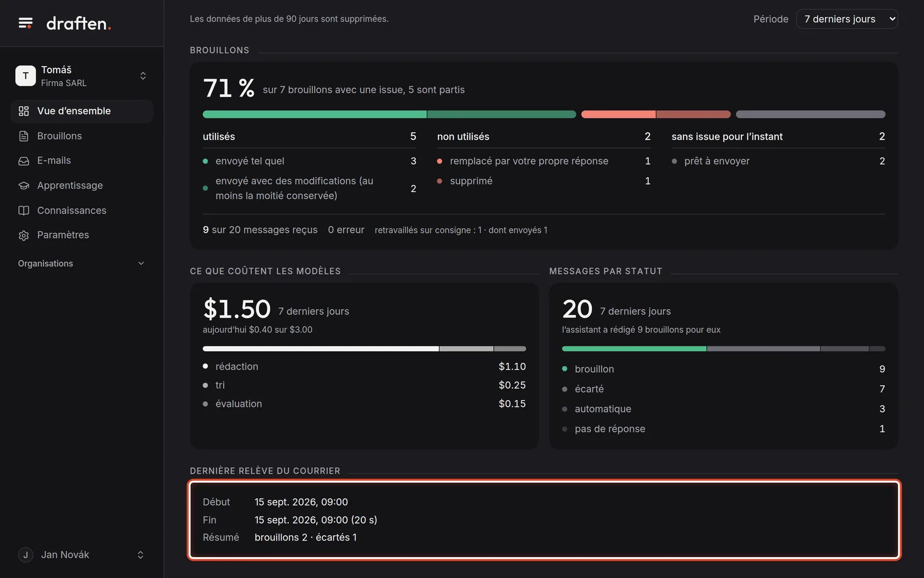Click the Brouillons document icon
The height and width of the screenshot is (578, 924).
pyautogui.click(x=24, y=136)
